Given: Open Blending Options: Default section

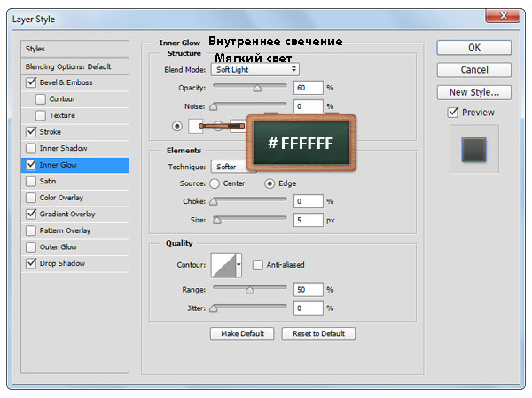Looking at the screenshot, I should pyautogui.click(x=74, y=66).
